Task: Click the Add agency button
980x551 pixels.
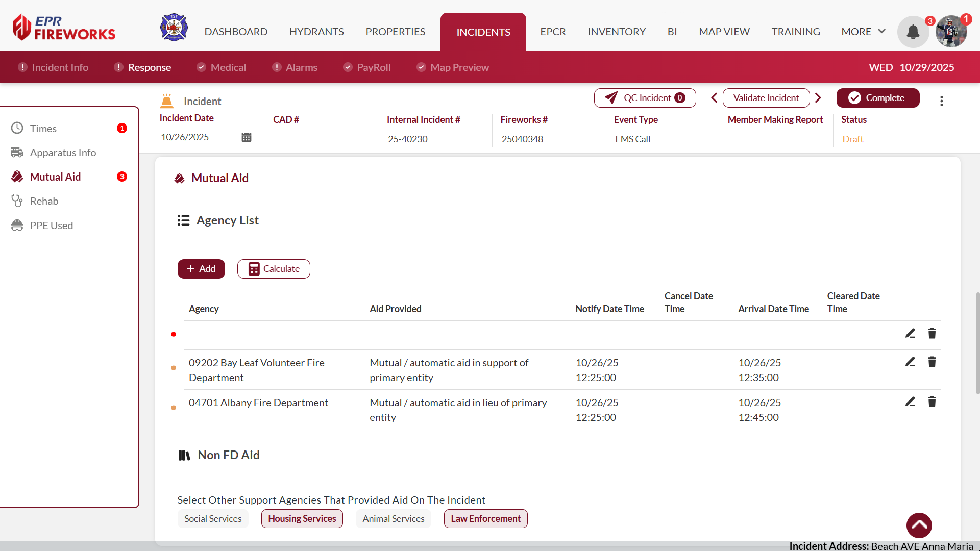Action: pyautogui.click(x=201, y=269)
